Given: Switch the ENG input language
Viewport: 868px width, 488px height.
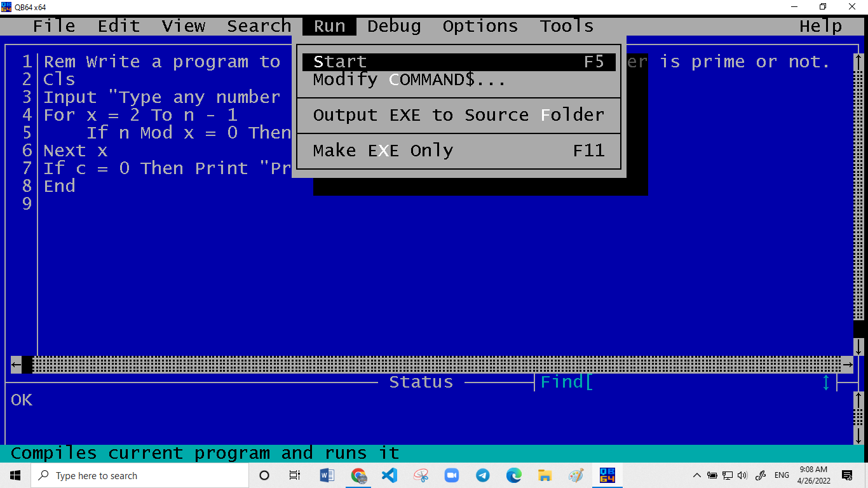Looking at the screenshot, I should click(782, 475).
